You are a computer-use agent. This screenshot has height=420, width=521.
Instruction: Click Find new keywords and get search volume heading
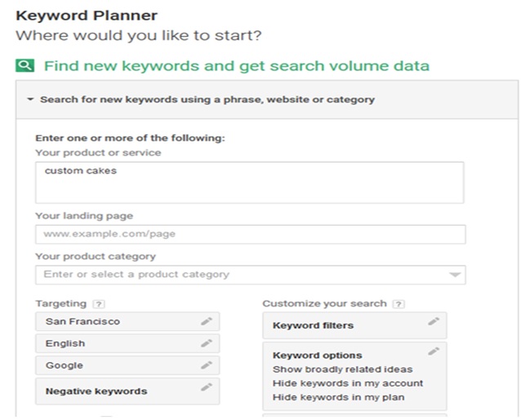[x=237, y=65]
